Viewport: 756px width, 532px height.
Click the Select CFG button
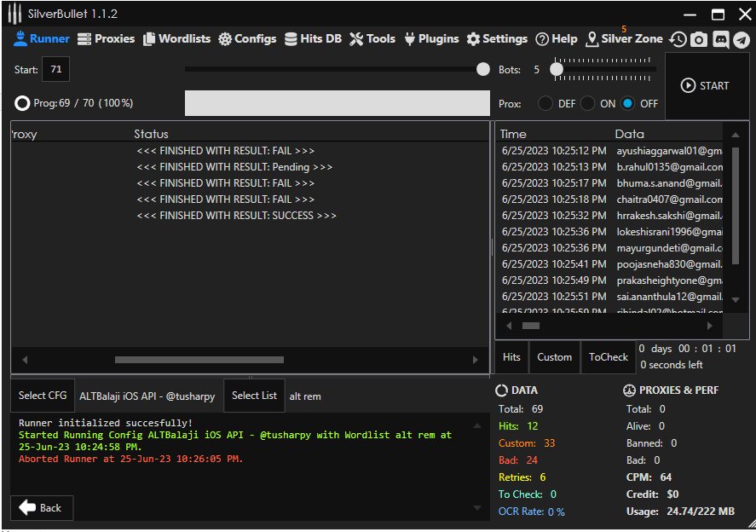(x=43, y=396)
